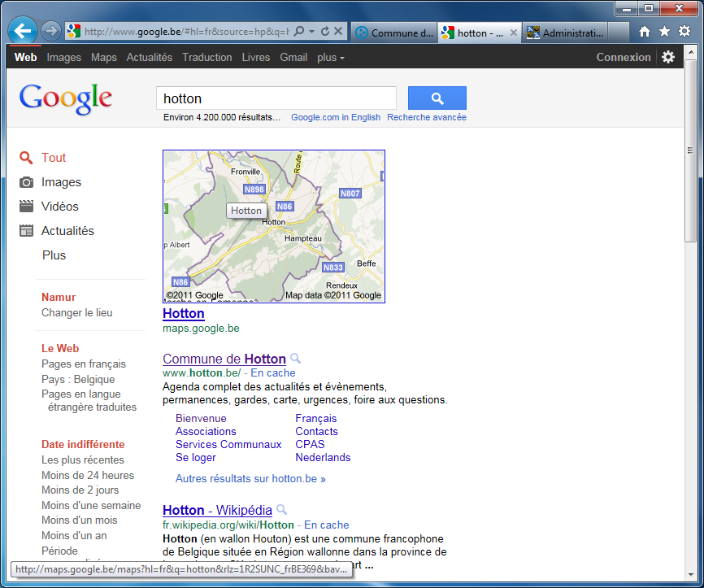Click the vertical scrollbar thumb
Viewport: 704px width, 588px height.
pyautogui.click(x=690, y=151)
